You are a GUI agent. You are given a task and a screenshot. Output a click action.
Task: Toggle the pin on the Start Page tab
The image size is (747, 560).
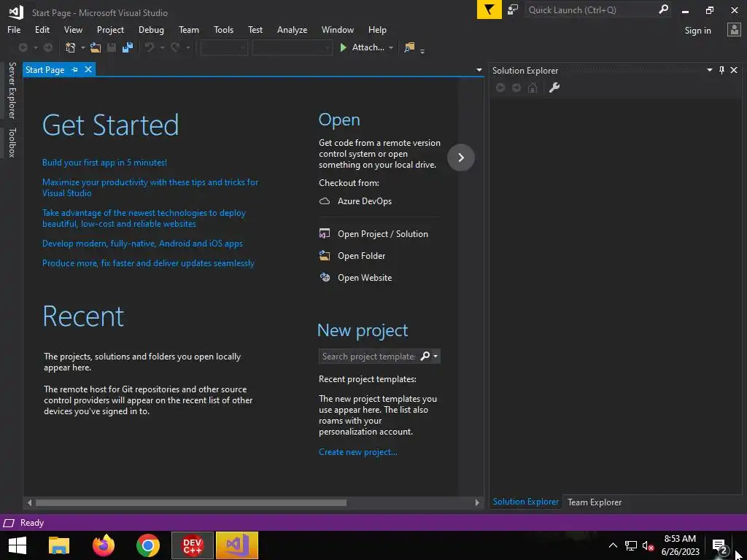pyautogui.click(x=75, y=69)
